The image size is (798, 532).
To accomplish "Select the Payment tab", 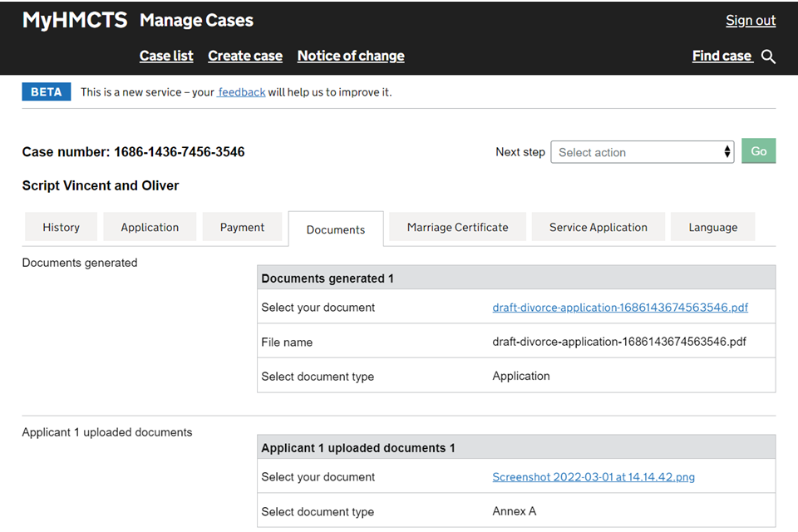I will [x=242, y=227].
